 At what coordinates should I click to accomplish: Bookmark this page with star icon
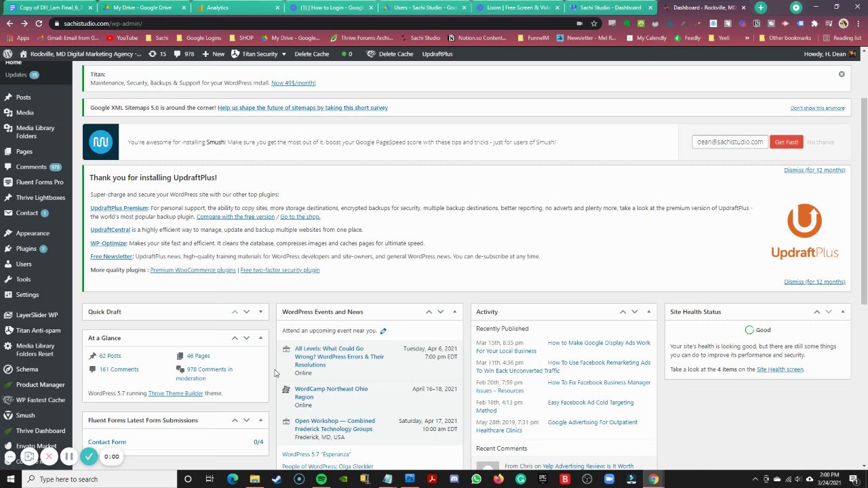pos(594,23)
